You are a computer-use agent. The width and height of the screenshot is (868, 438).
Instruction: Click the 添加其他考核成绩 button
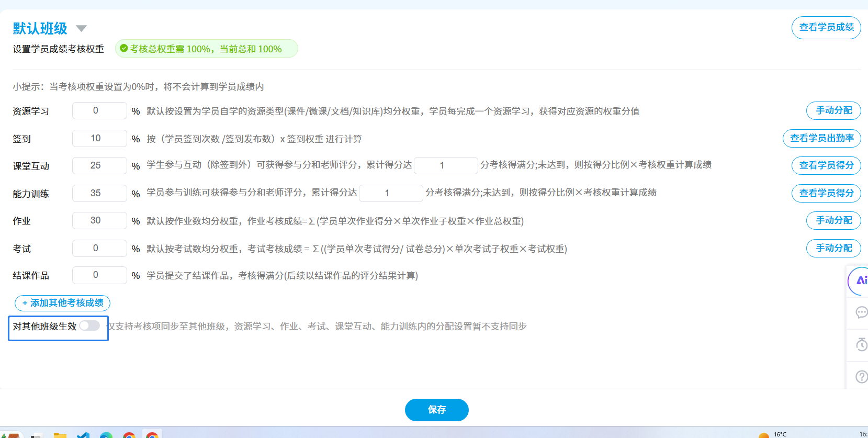tap(62, 303)
